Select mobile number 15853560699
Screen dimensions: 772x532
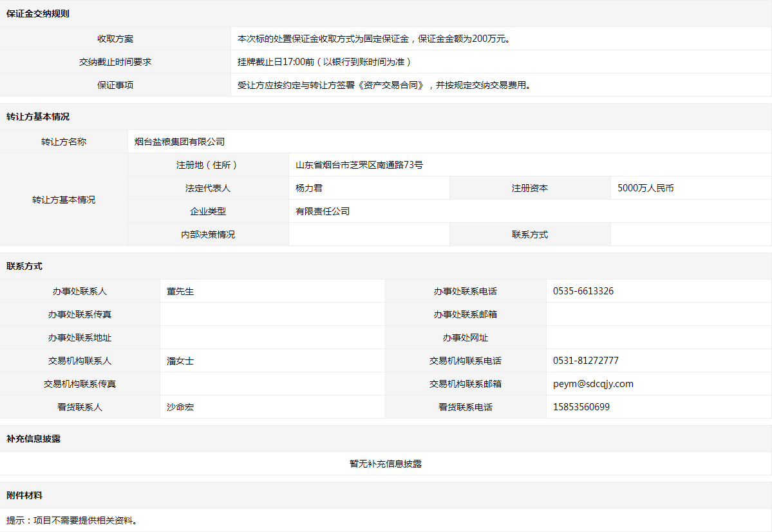(581, 407)
